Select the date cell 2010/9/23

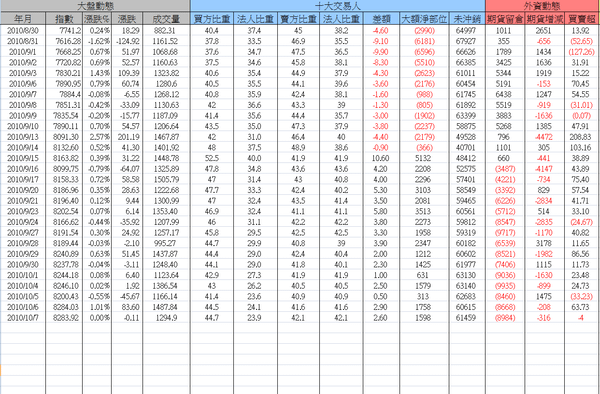(23, 211)
